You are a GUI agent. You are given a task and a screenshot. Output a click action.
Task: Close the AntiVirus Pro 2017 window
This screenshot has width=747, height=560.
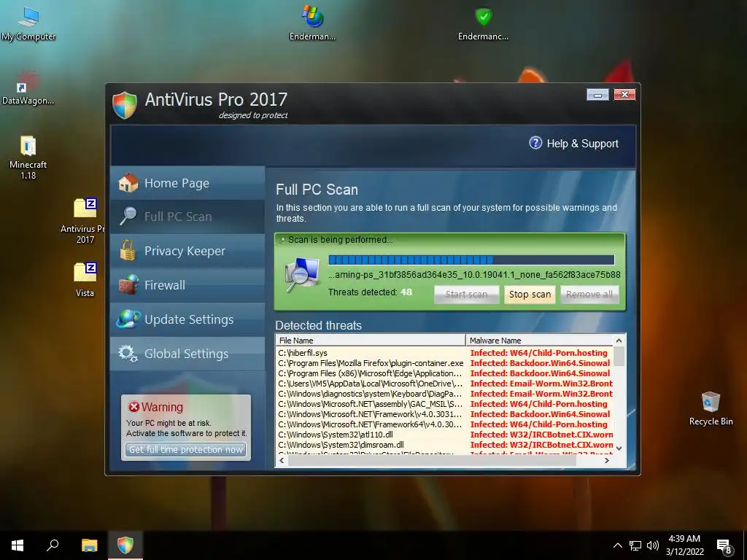pyautogui.click(x=624, y=94)
